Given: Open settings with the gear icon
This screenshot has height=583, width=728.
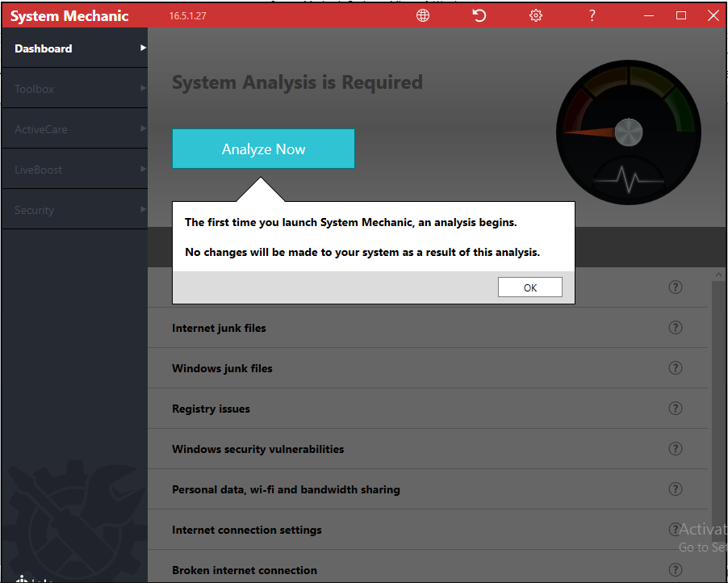Looking at the screenshot, I should (x=536, y=15).
